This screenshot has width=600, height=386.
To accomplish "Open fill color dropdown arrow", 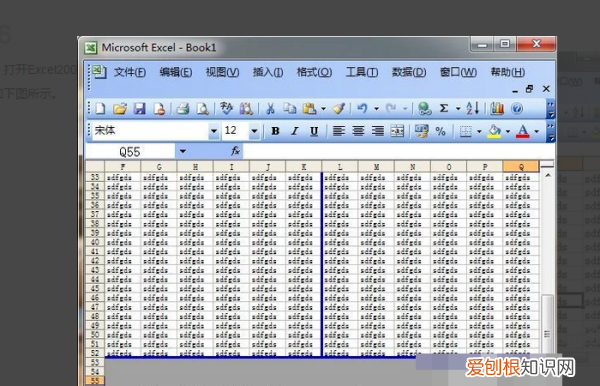I will click(508, 132).
